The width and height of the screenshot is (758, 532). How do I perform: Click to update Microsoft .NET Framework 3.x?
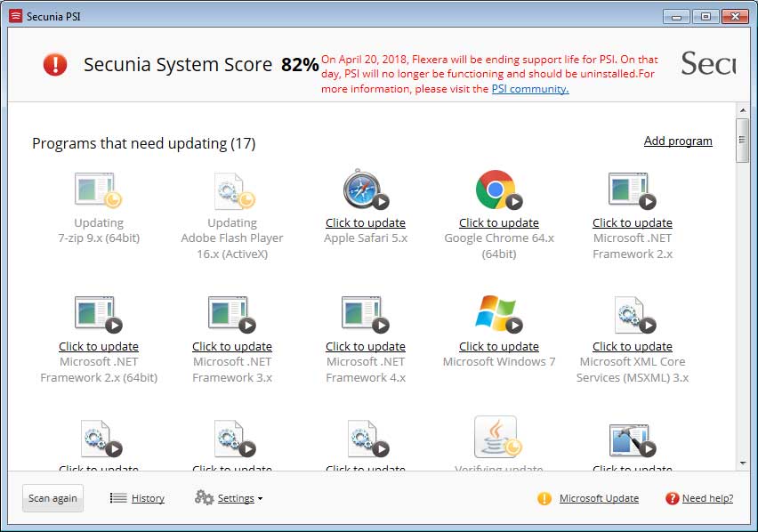[x=232, y=346]
